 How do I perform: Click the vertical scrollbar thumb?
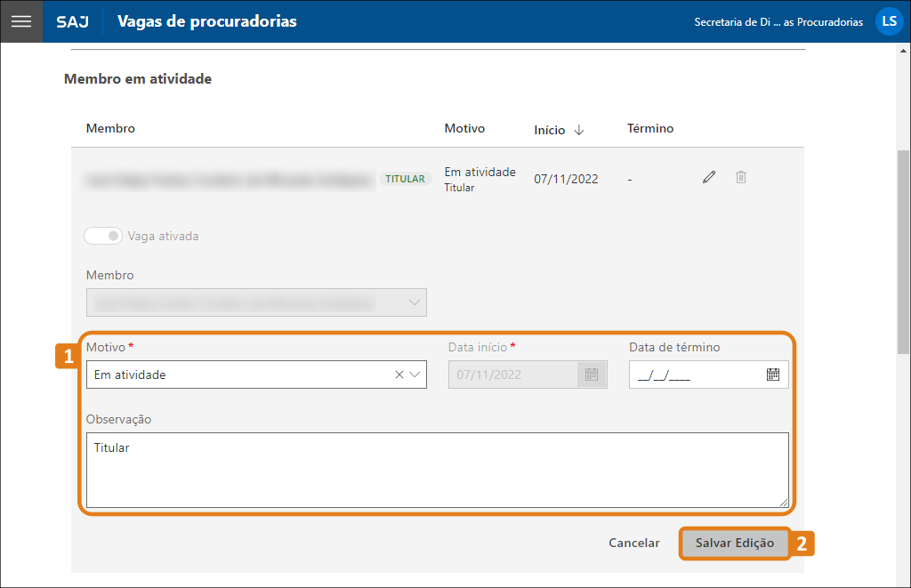tap(903, 249)
